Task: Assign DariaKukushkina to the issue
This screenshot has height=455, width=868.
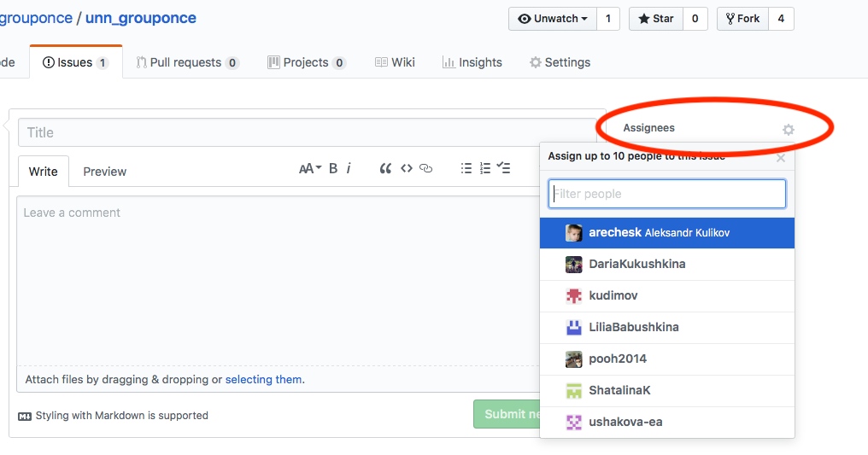Action: click(667, 265)
